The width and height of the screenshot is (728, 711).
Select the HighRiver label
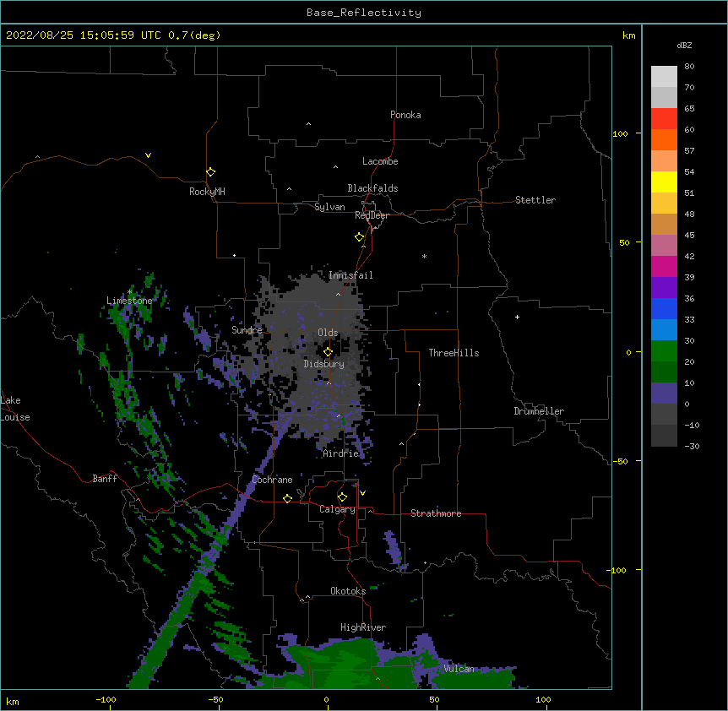pos(363,627)
